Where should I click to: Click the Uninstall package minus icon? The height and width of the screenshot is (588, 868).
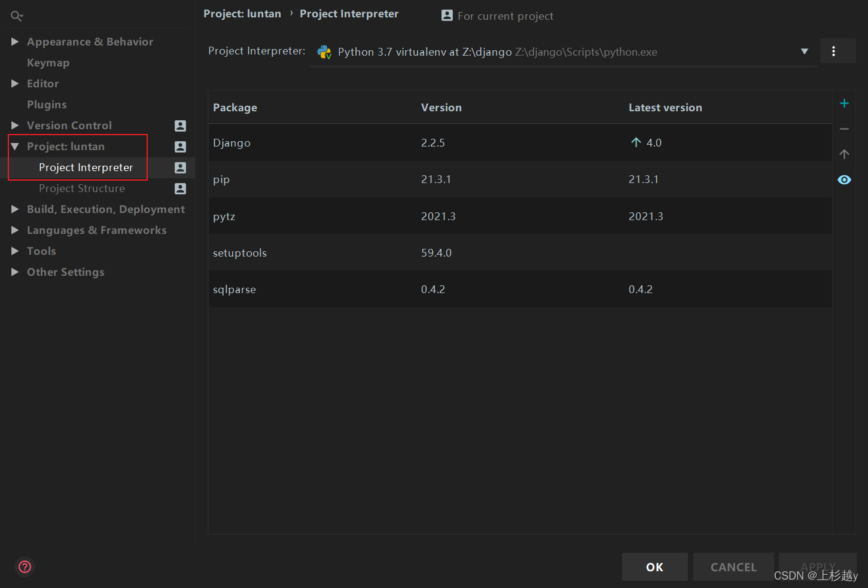[x=844, y=129]
